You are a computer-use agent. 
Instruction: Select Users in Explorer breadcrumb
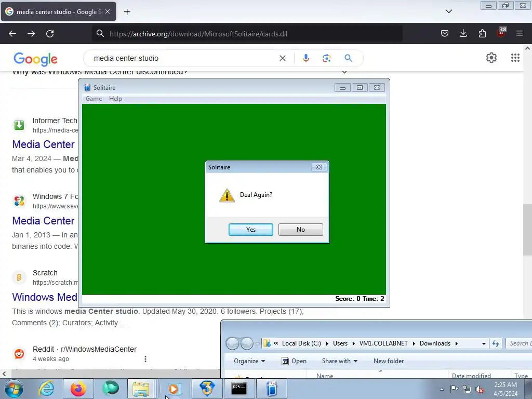[x=340, y=343]
